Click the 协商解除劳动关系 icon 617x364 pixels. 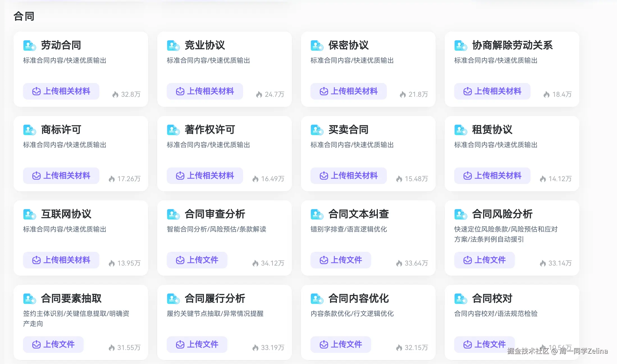461,45
